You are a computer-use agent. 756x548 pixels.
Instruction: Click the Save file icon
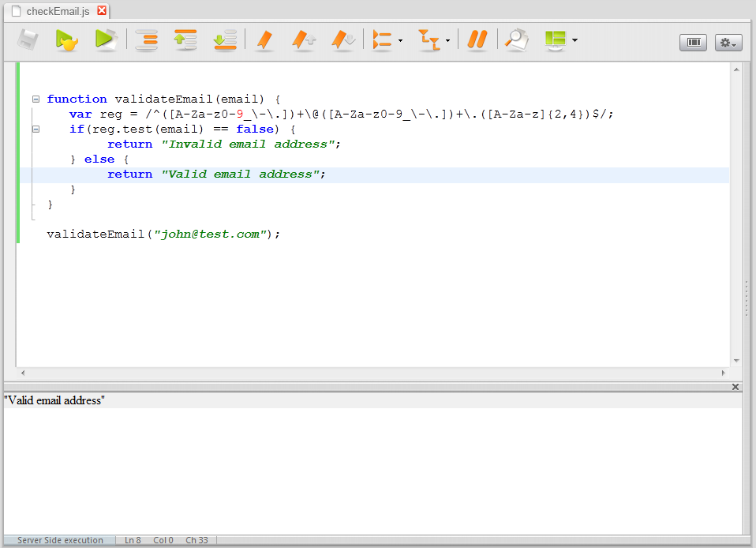[28, 39]
